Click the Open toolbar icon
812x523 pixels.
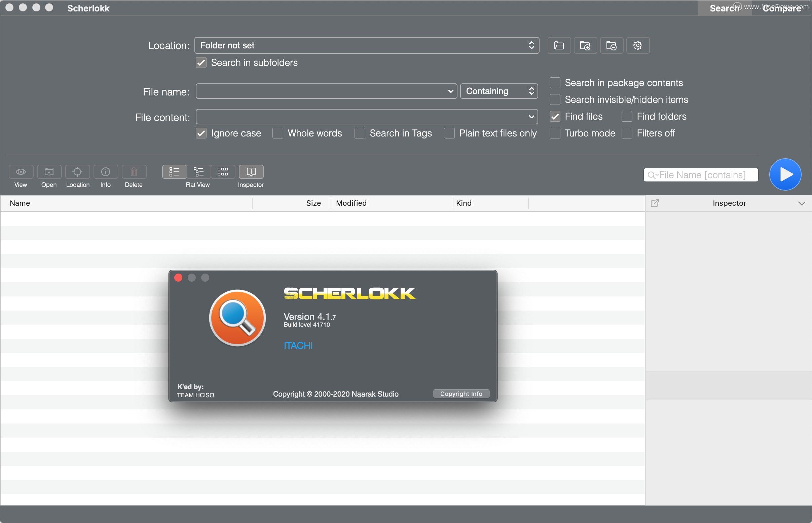pyautogui.click(x=49, y=172)
